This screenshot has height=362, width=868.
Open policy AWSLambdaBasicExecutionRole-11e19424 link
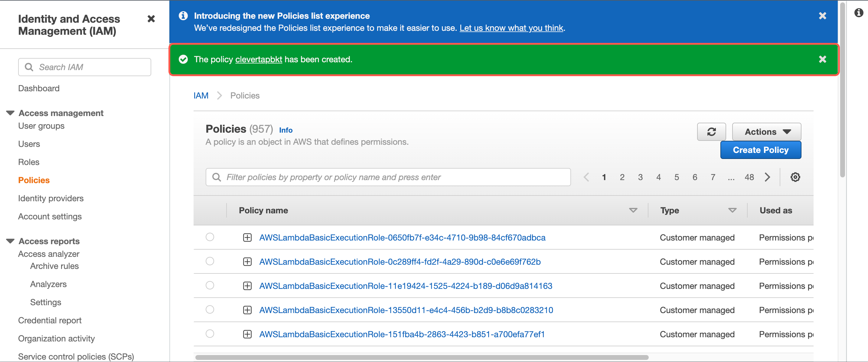tap(406, 286)
